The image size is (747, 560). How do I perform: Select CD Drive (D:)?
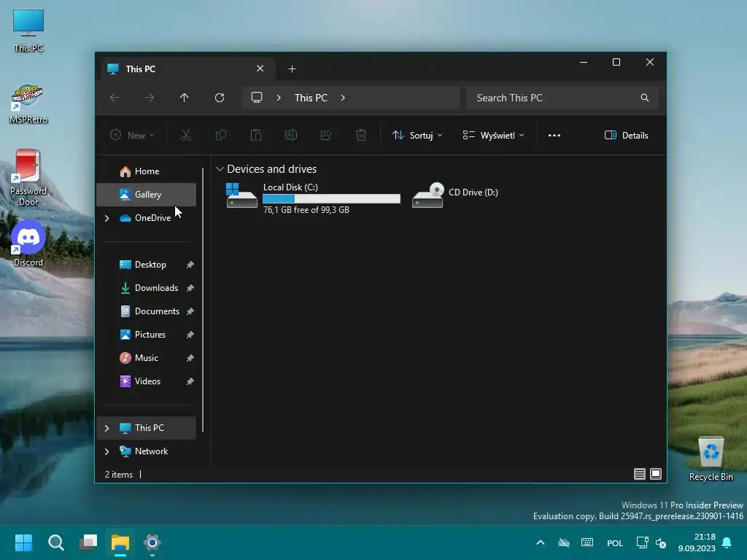455,194
